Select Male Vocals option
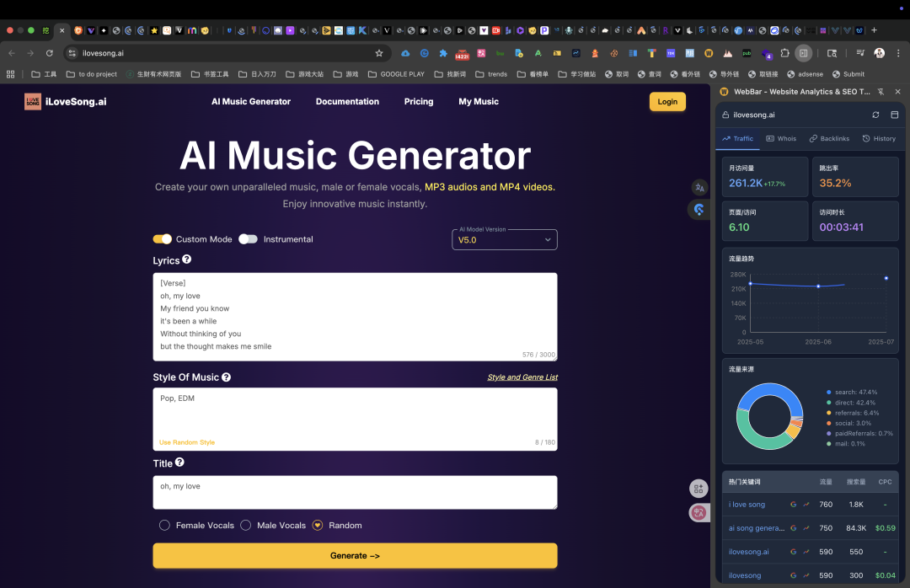This screenshot has height=588, width=910. coord(246,526)
